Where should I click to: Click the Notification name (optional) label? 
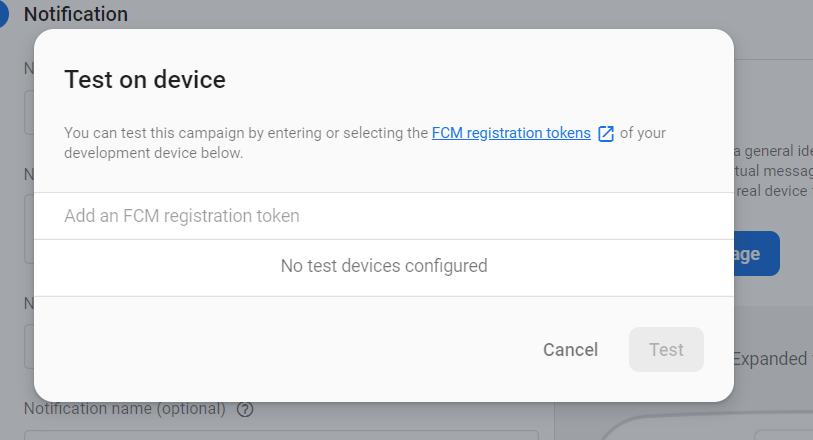125,409
